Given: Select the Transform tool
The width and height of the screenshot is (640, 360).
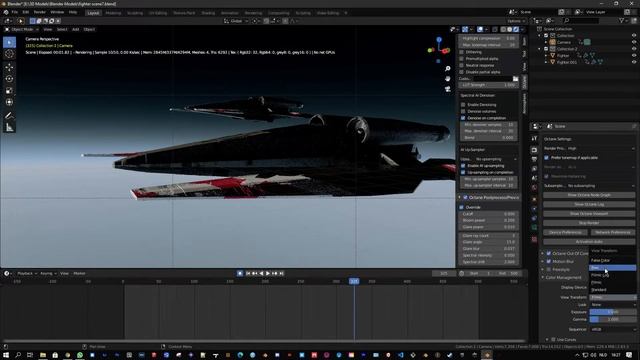Looking at the screenshot, I should (9, 102).
